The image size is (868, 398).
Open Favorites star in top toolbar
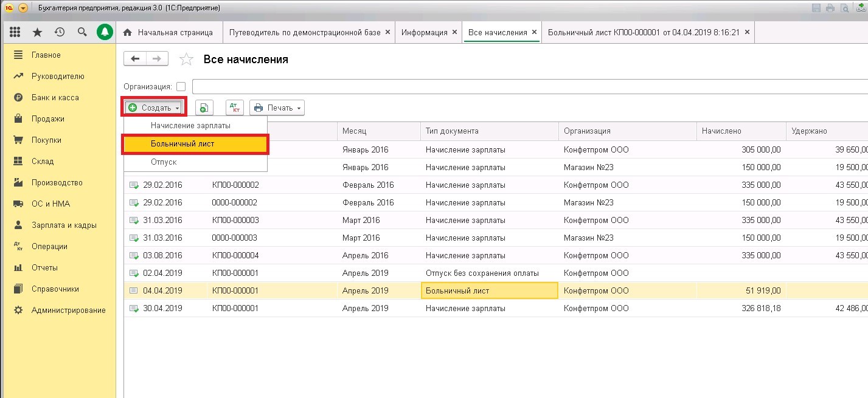pos(37,32)
